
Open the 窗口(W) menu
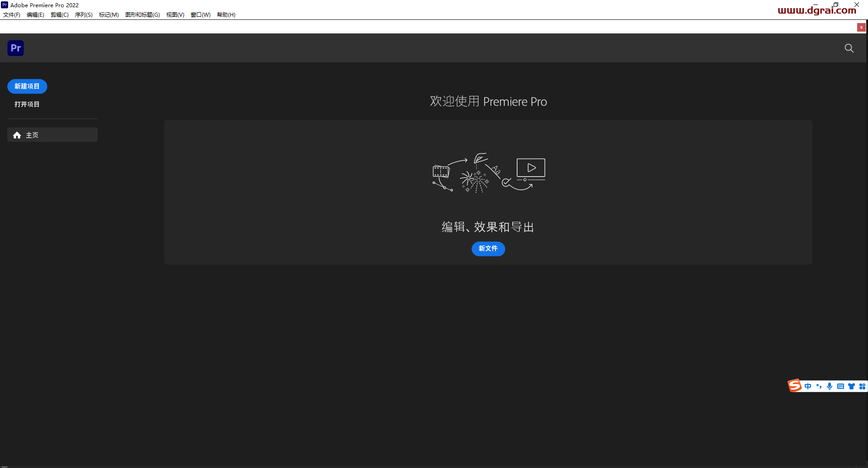point(200,15)
